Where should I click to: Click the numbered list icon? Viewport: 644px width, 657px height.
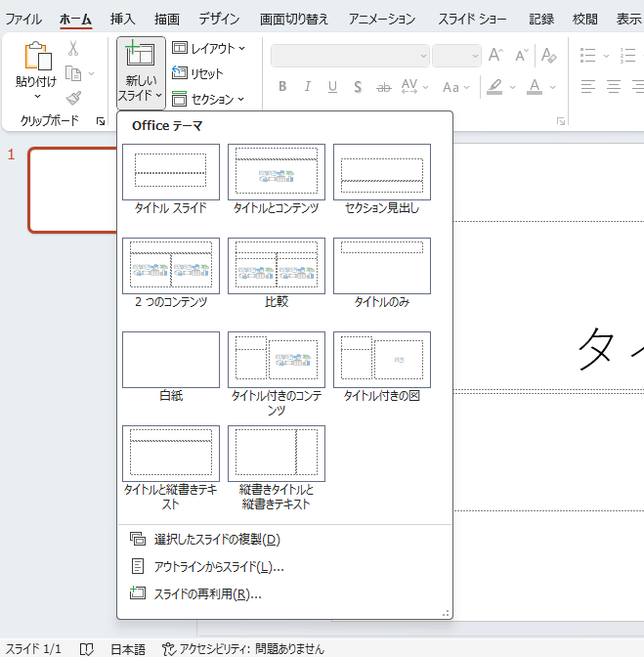click(628, 56)
